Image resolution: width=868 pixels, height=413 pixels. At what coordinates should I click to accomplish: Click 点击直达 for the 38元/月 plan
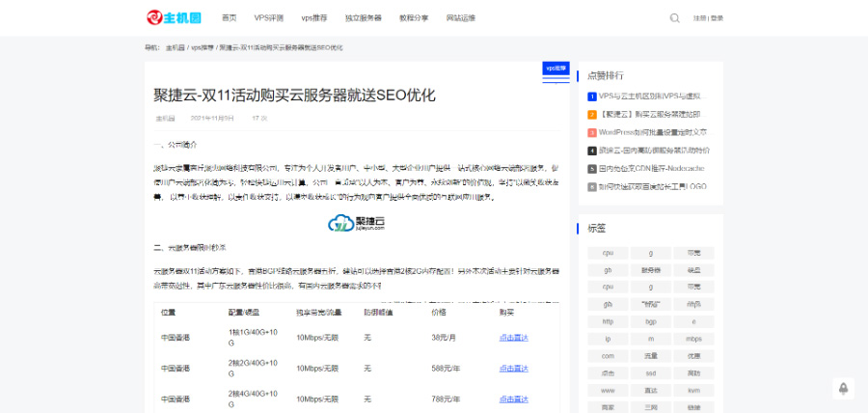513,338
